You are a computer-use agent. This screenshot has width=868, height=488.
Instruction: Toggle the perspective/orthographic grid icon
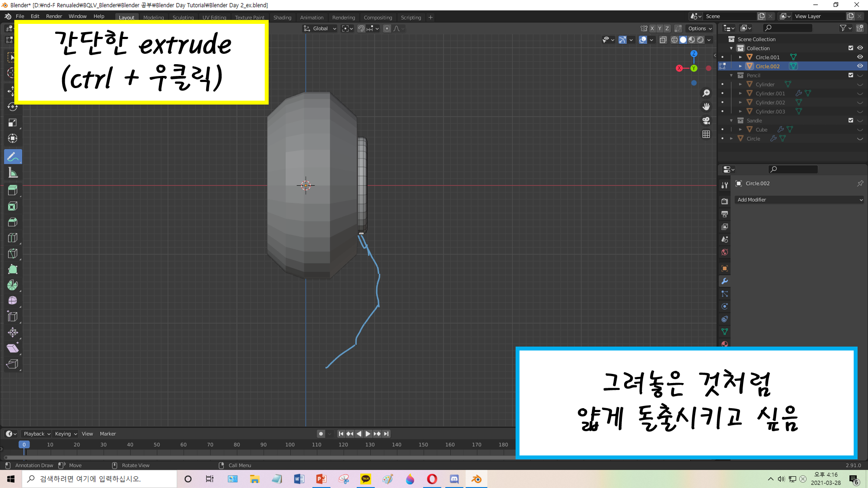click(x=706, y=134)
